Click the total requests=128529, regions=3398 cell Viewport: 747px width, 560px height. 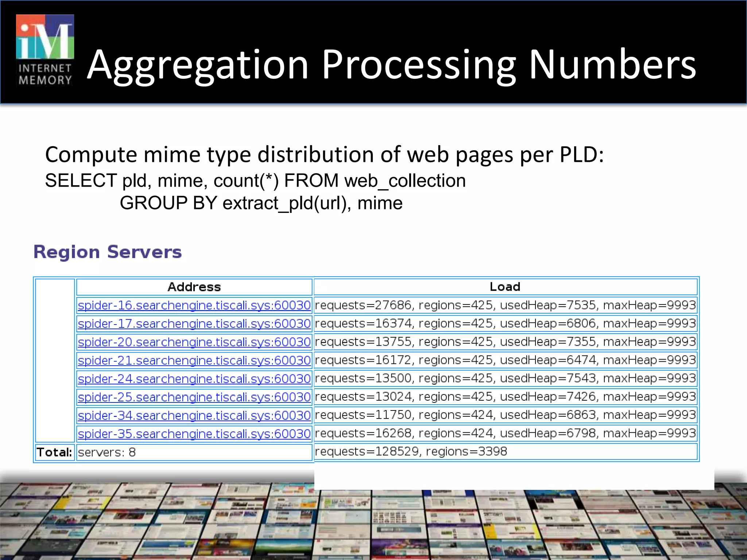[506, 452]
